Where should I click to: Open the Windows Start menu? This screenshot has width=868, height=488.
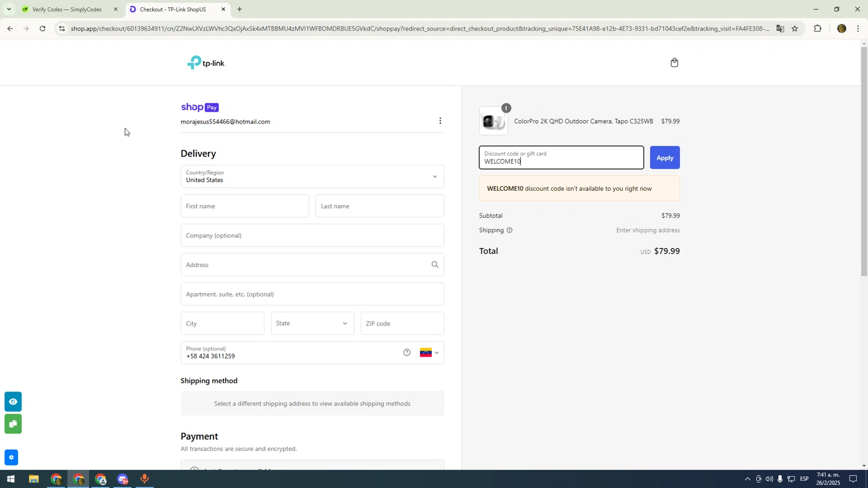click(10, 479)
